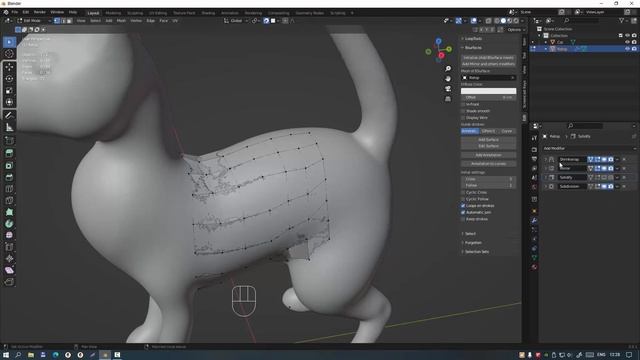The image size is (640, 360).
Task: Select the Inset Faces tool
Action: point(9,165)
